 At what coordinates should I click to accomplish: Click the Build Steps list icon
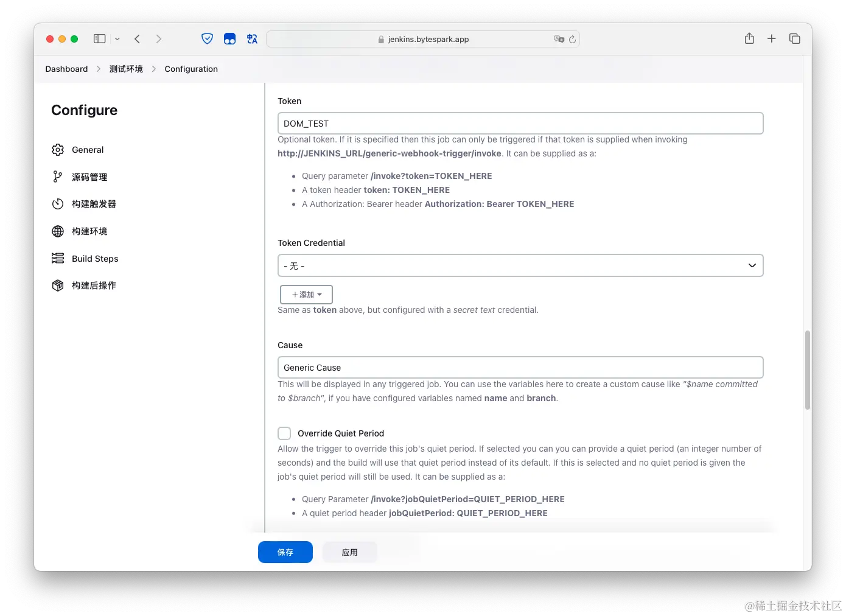tap(58, 258)
